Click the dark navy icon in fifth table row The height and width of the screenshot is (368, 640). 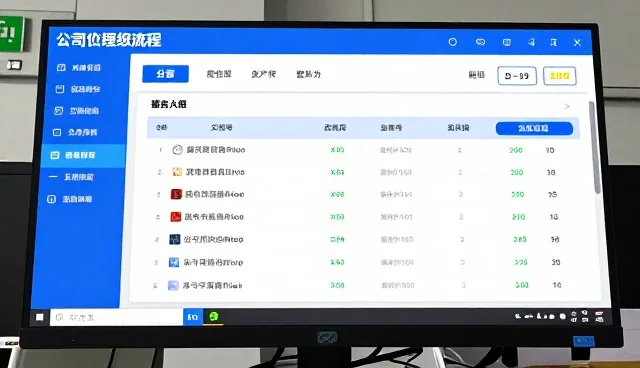point(175,239)
